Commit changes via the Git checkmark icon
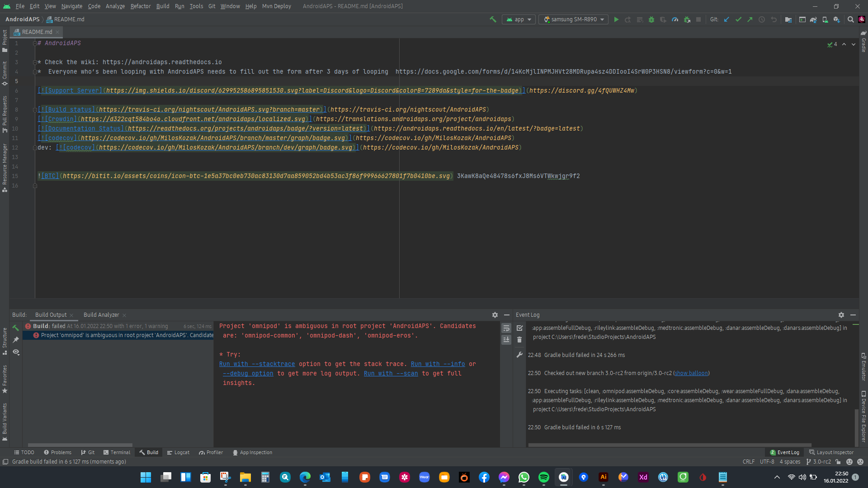Screen dimensions: 868x488 tap(739, 19)
